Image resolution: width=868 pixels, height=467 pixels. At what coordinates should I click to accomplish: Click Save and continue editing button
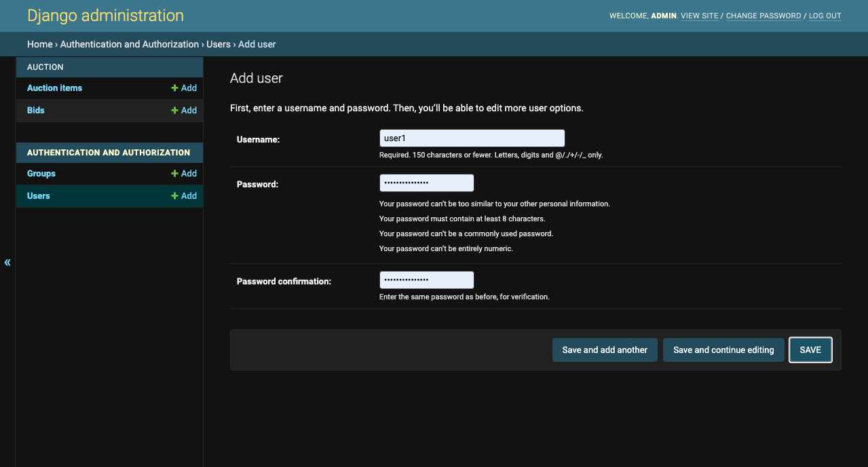pos(723,350)
